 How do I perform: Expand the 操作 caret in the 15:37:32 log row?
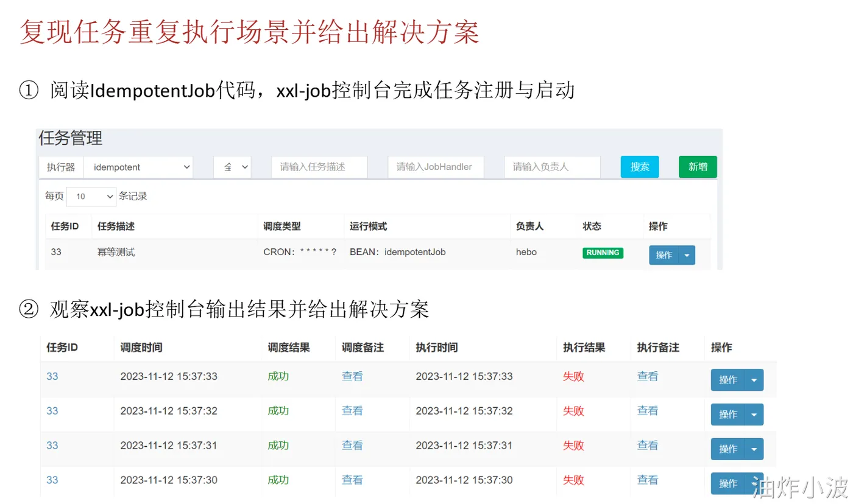pyautogui.click(x=754, y=415)
